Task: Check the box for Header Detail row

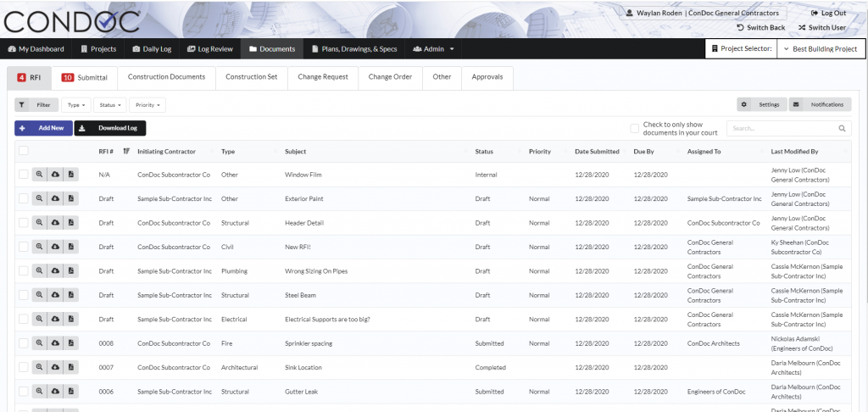Action: pos(23,223)
